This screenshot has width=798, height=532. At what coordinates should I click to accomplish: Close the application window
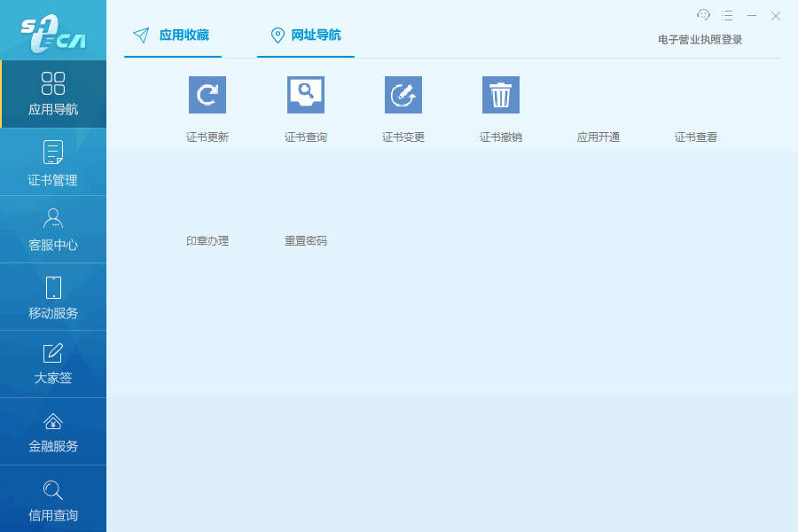pos(776,16)
